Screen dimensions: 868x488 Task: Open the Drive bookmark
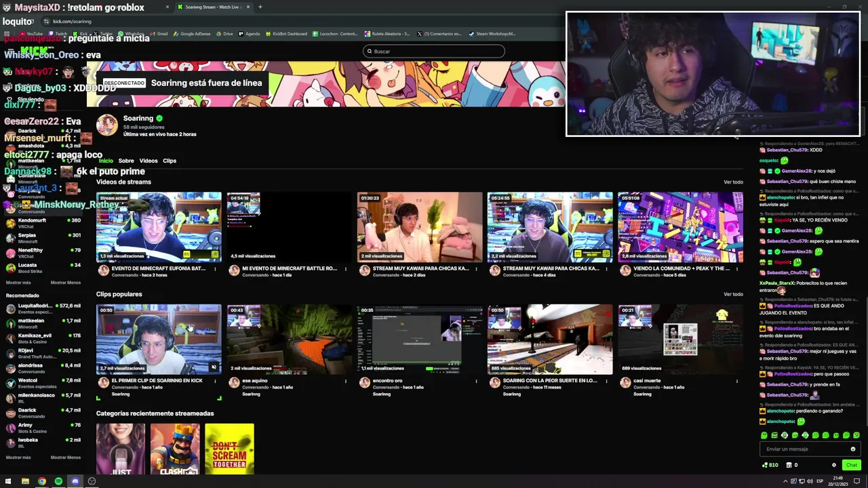point(224,33)
